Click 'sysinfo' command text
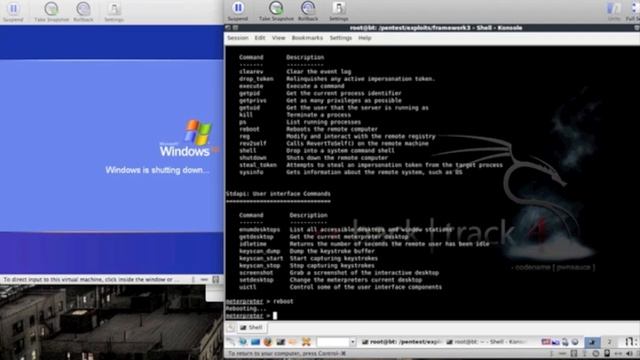The height and width of the screenshot is (360, 640). (x=251, y=172)
